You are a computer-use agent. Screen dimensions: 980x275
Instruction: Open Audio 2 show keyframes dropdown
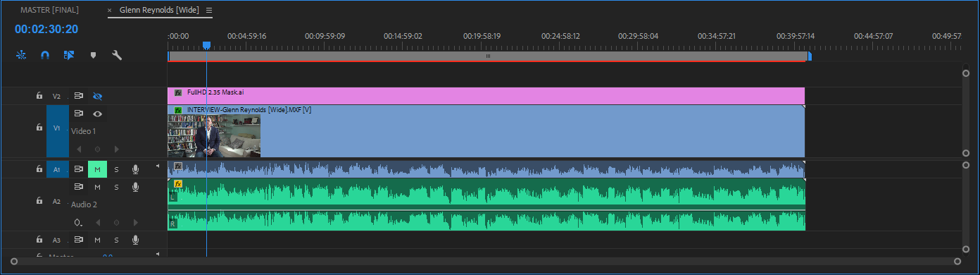(x=79, y=222)
